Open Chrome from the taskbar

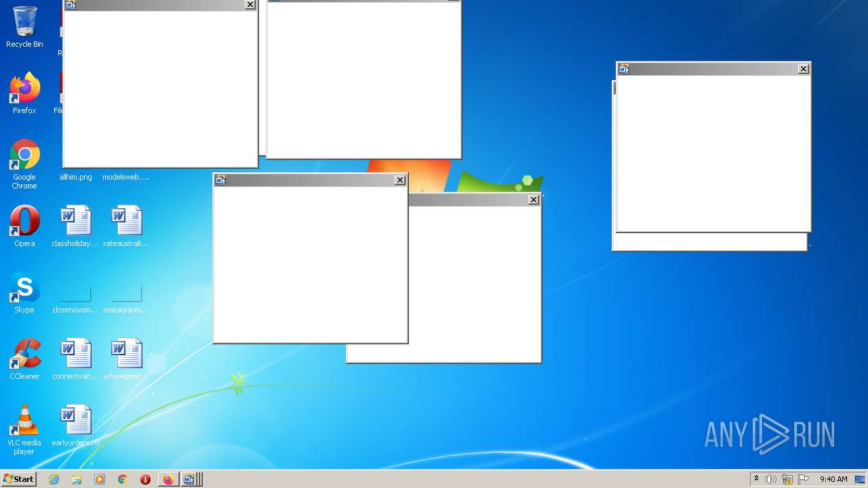tap(123, 479)
